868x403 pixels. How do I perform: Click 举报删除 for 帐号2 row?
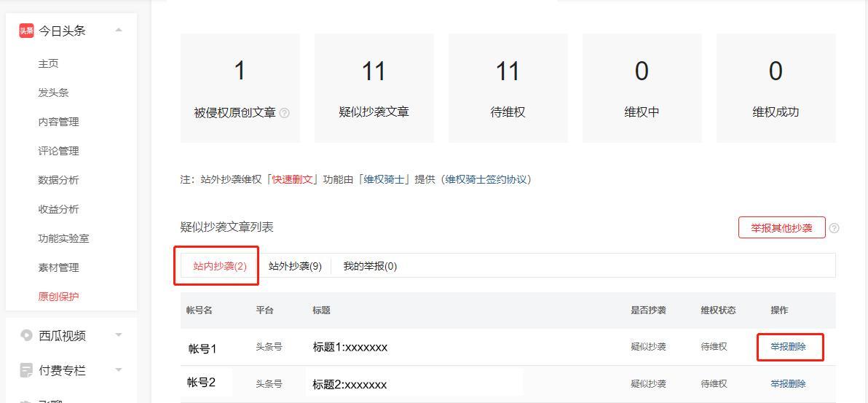coord(788,383)
